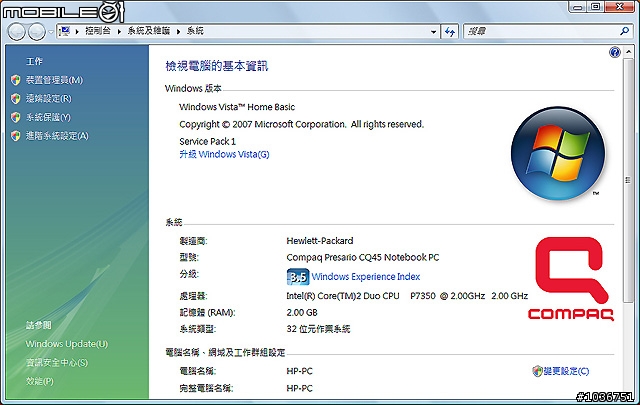Screen dimensions: 640x405
Task: Select HP-PC value beside 電腦名稱
Action: pos(299,371)
